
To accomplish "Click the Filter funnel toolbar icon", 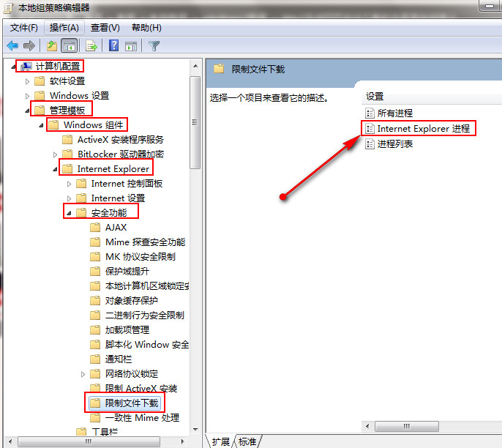I will (x=154, y=46).
